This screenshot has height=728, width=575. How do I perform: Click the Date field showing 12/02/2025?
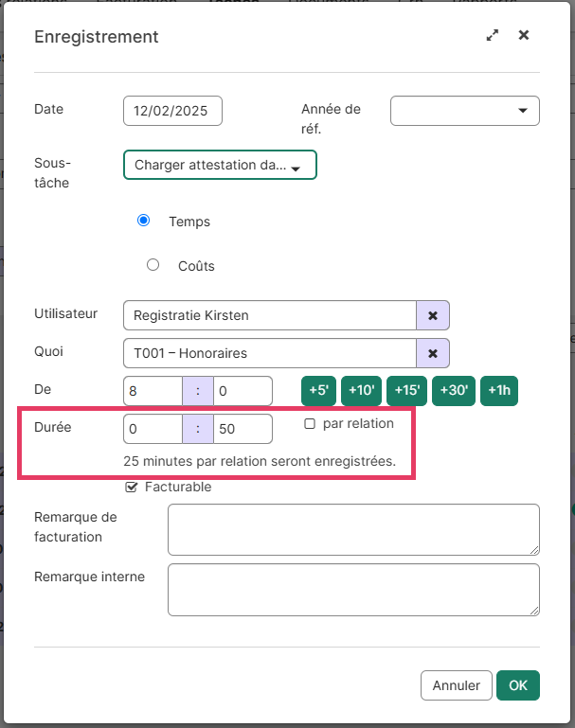coord(172,111)
